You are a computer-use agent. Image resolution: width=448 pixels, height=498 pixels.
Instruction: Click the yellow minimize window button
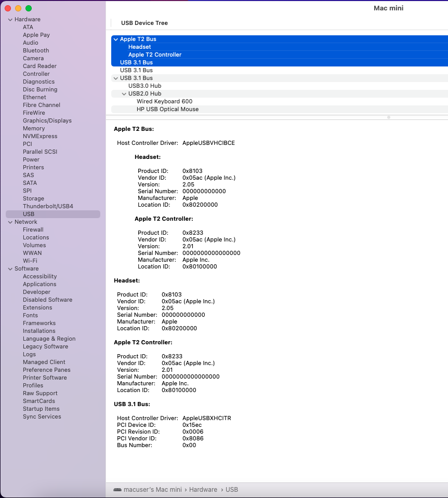coord(18,8)
